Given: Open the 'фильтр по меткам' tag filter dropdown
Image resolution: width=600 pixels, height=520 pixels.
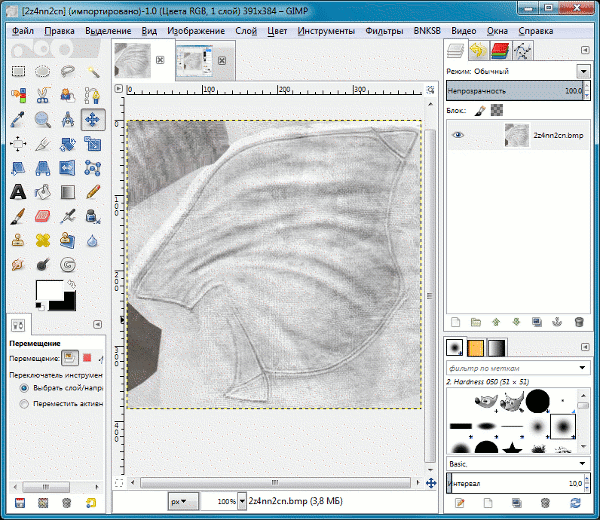Looking at the screenshot, I should coord(582,368).
